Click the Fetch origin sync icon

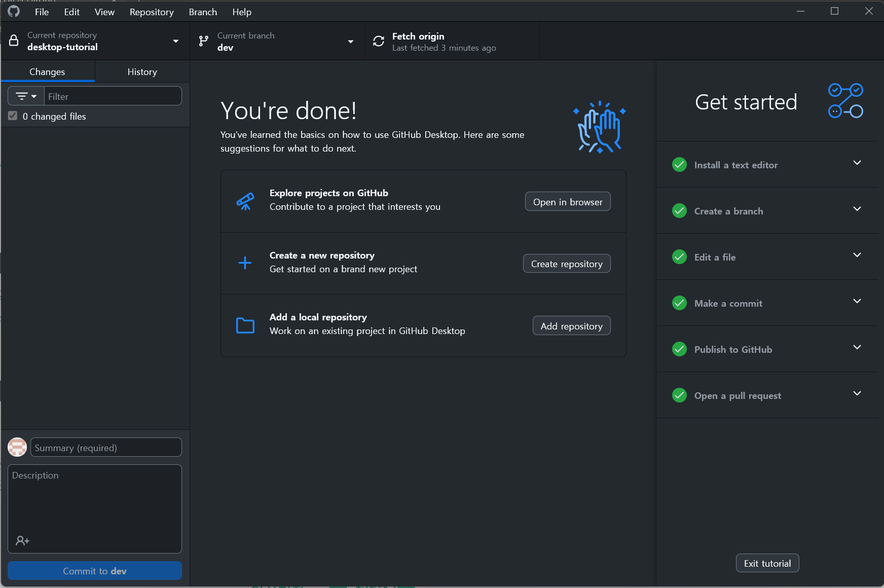pos(379,41)
